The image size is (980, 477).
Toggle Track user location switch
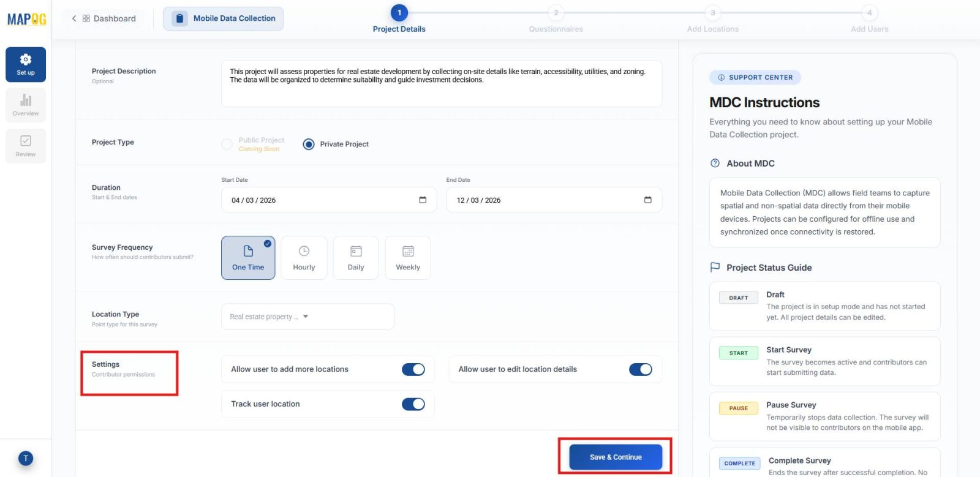(413, 404)
